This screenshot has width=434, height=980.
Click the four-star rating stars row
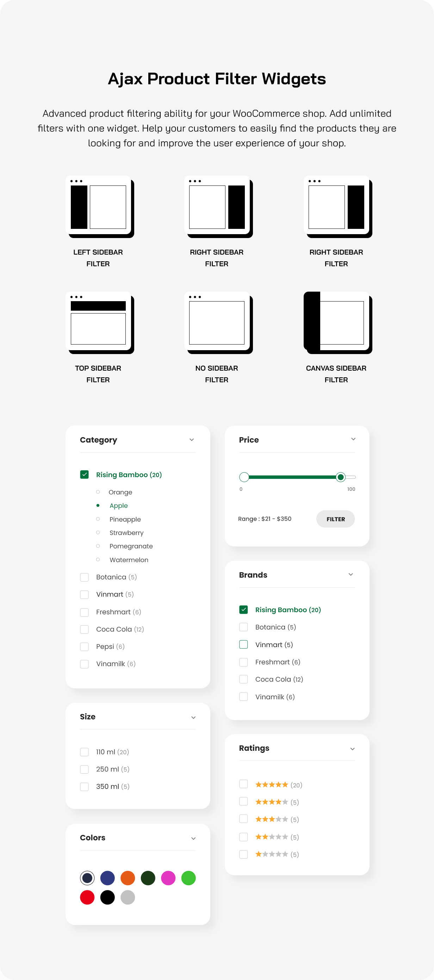pyautogui.click(x=271, y=802)
